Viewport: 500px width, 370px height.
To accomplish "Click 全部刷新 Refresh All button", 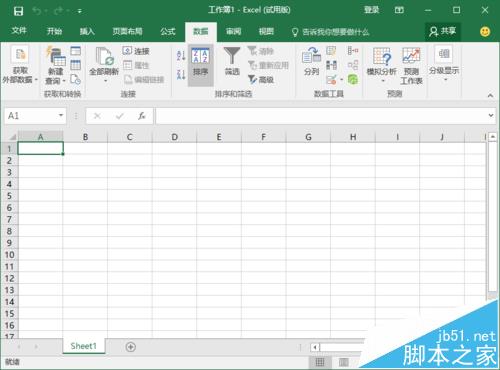I will click(104, 65).
